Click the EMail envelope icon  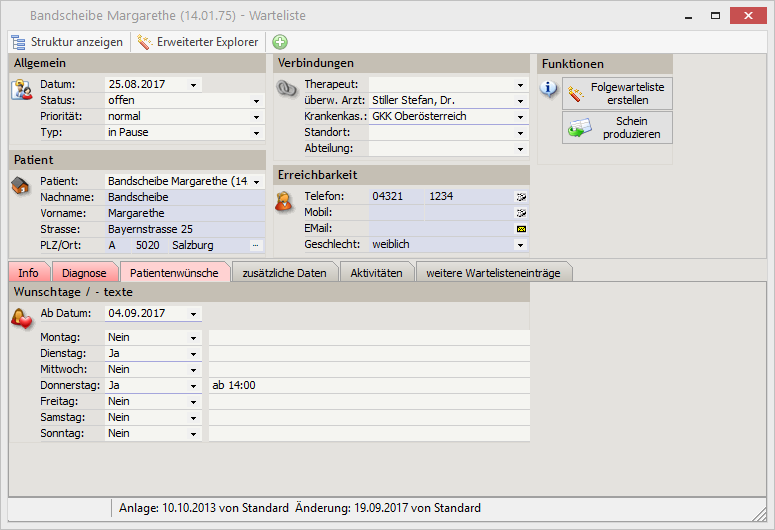tap(521, 229)
